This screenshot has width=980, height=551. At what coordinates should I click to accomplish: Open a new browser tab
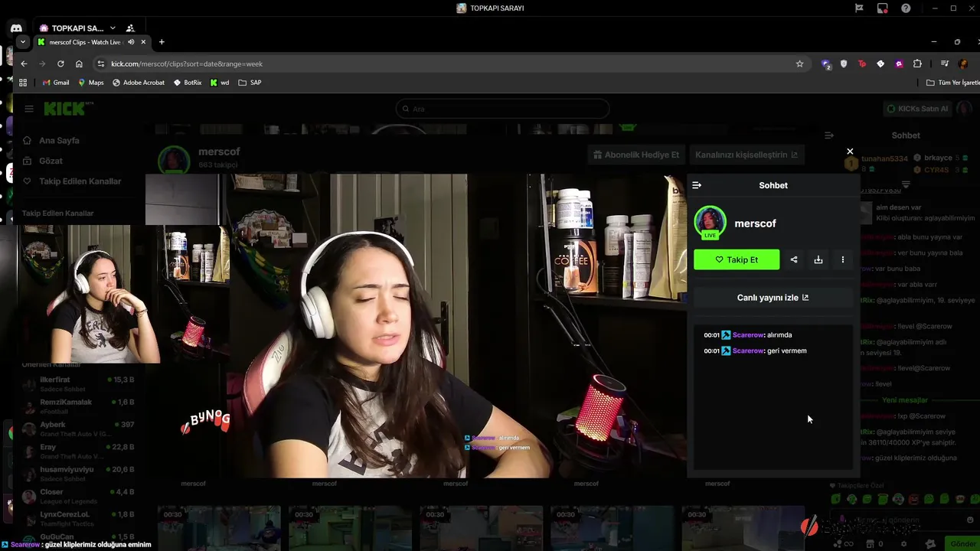click(162, 42)
